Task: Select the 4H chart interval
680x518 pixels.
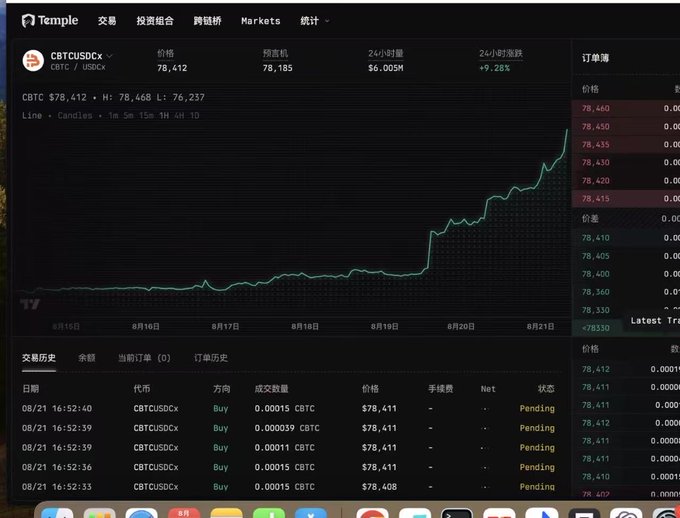Action: [x=179, y=115]
